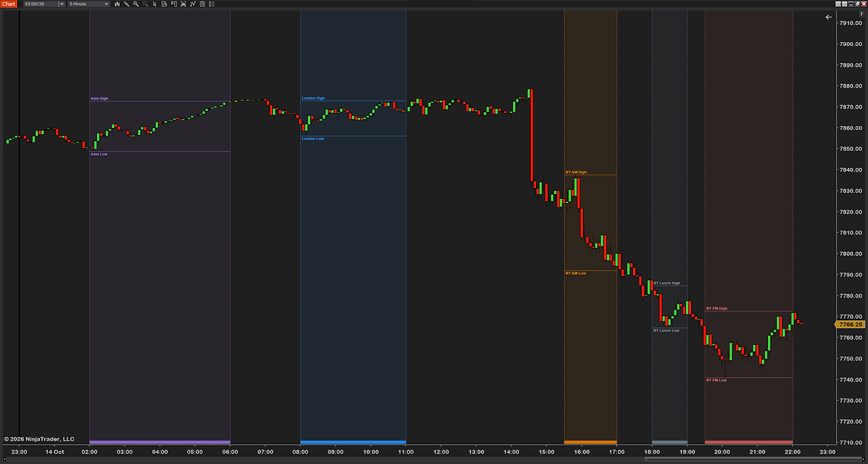This screenshot has width=868, height=464.
Task: Toggle the Chart Trader icon
Action: click(x=174, y=3)
